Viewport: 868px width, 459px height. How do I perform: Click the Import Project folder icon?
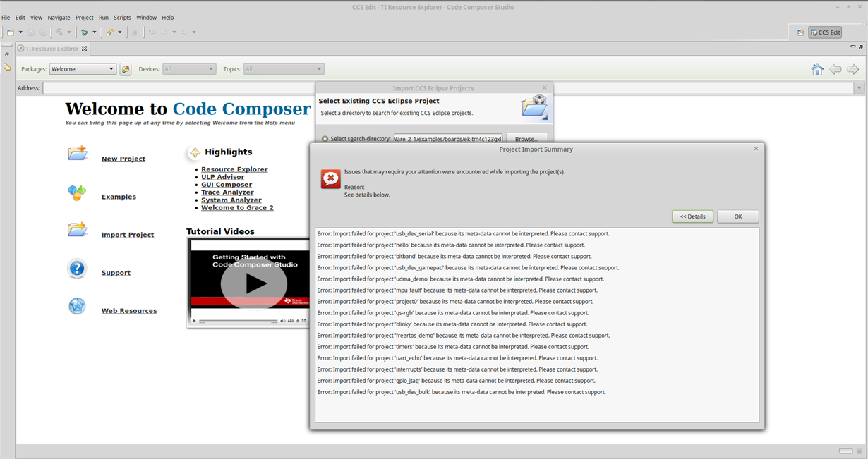78,229
